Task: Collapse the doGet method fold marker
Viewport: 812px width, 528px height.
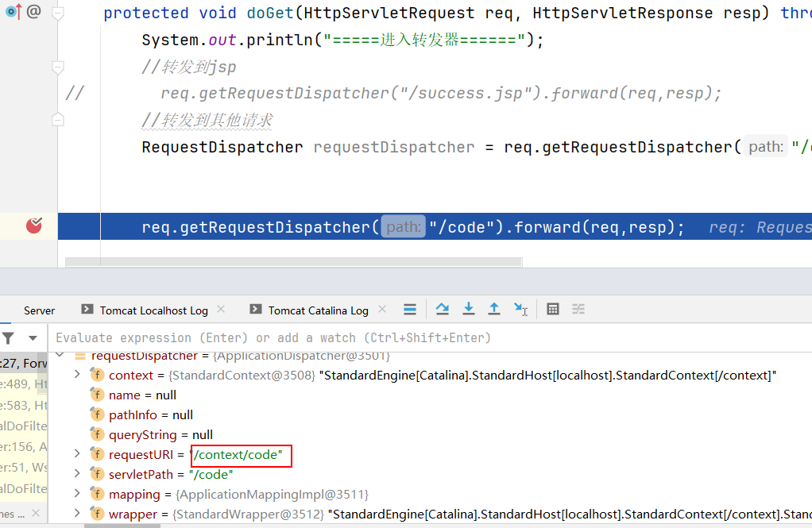Action: click(57, 13)
